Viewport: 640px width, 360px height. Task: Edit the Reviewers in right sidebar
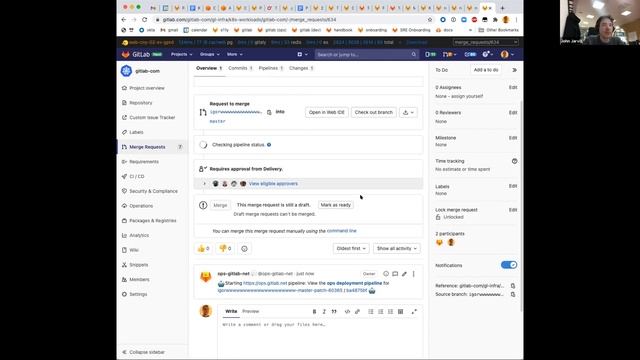tap(513, 113)
